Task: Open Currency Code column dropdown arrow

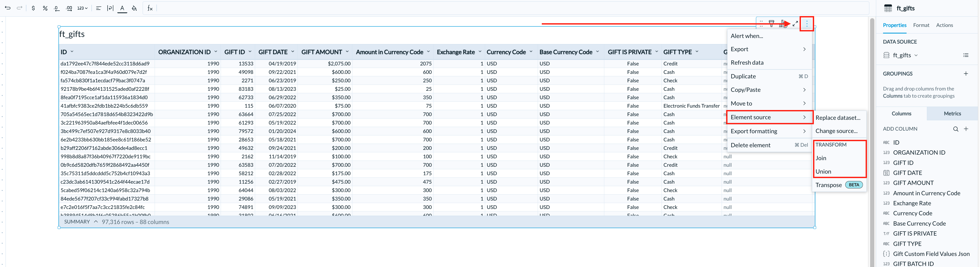Action: pyautogui.click(x=531, y=52)
